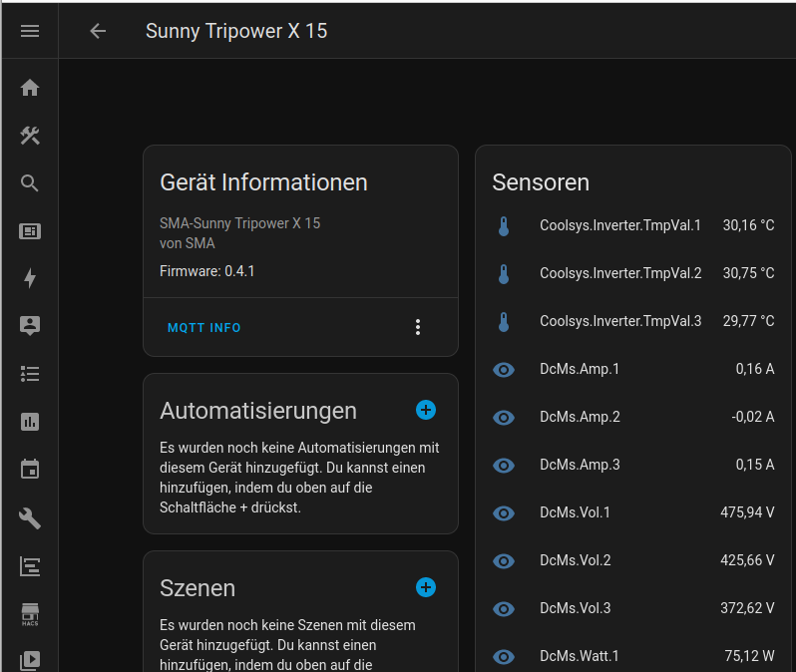
Task: Click the 372,62 V voltage value
Action: click(747, 608)
